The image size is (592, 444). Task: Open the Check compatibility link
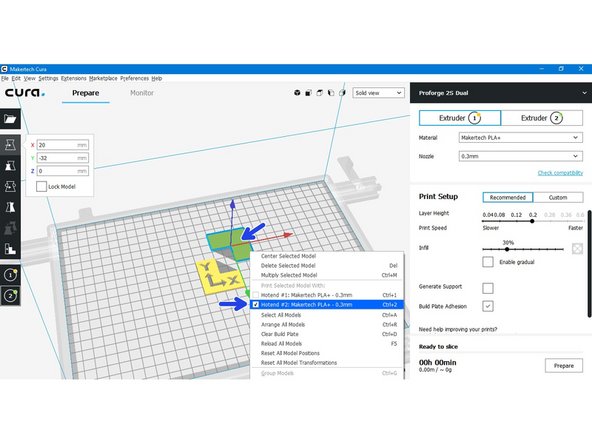(560, 173)
